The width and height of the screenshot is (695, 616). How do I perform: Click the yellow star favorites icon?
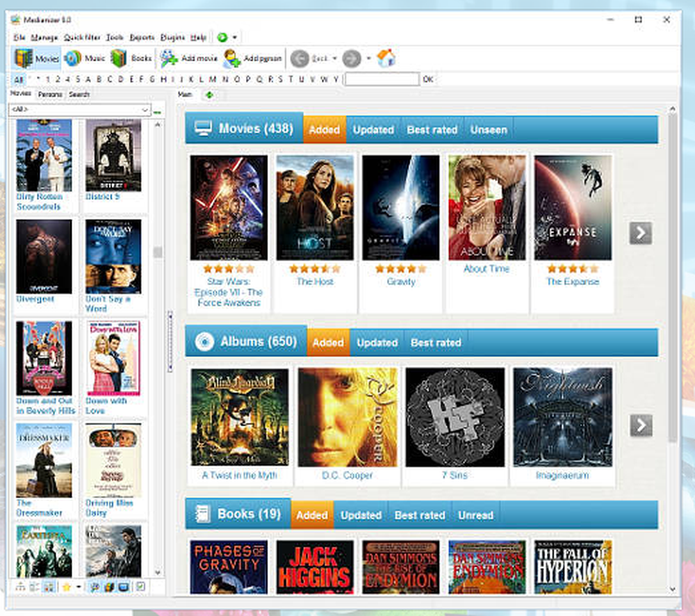click(67, 587)
